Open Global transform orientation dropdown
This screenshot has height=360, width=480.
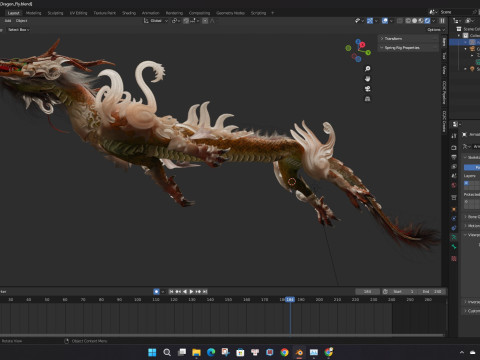156,21
